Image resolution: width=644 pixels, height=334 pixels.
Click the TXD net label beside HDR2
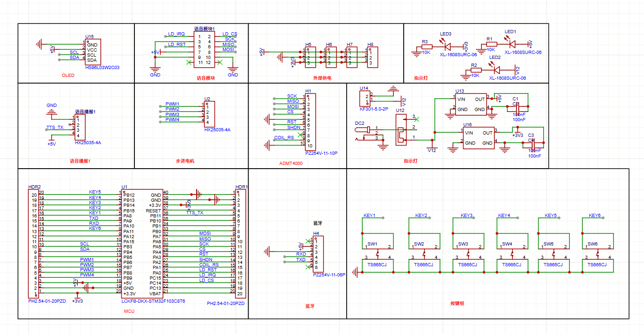(94, 218)
